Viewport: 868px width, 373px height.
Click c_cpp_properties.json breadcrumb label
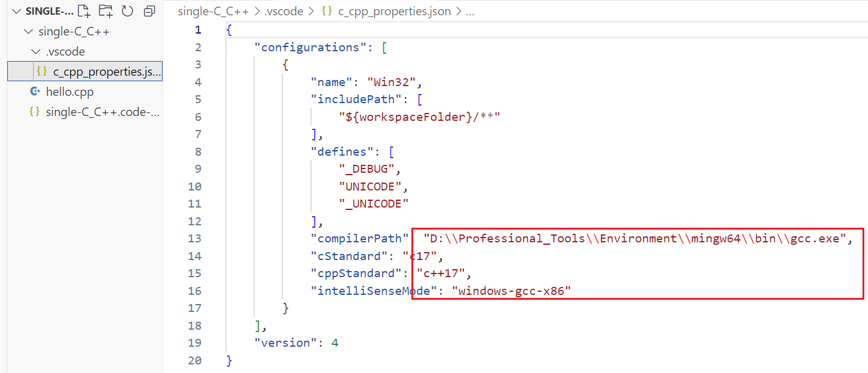click(x=394, y=11)
